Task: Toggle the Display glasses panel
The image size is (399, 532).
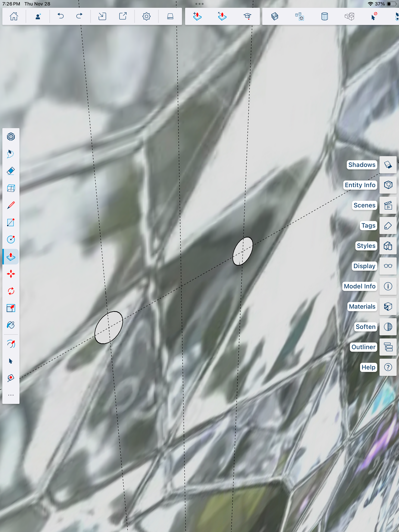Action: (388, 266)
